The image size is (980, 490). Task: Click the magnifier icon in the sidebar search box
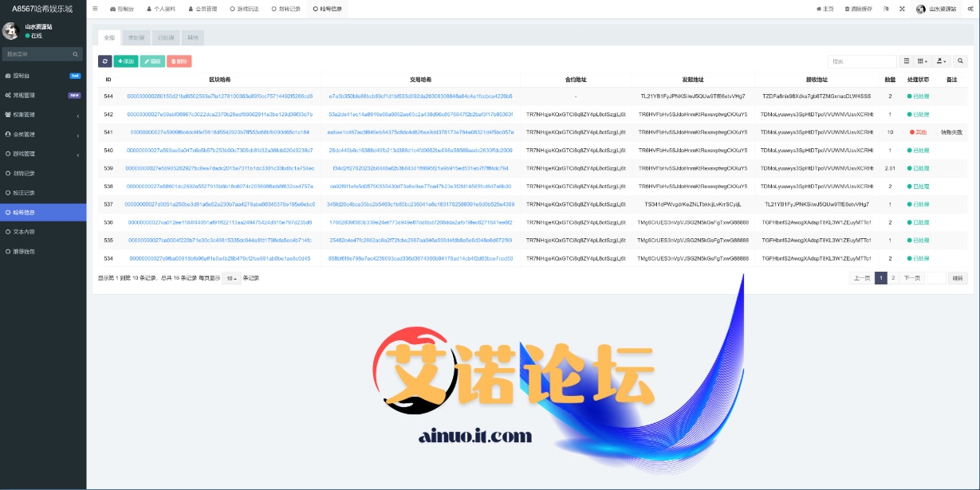(76, 54)
